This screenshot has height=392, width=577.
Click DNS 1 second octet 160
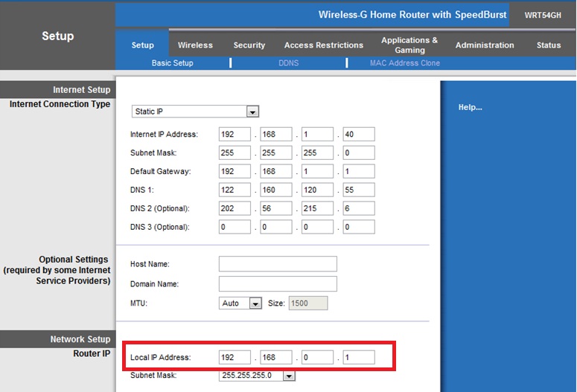(276, 190)
